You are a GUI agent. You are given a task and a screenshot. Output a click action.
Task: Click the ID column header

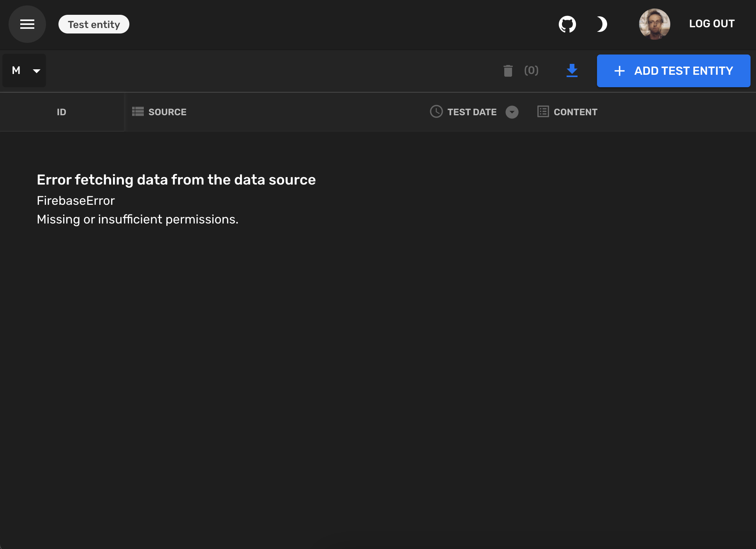pyautogui.click(x=62, y=112)
